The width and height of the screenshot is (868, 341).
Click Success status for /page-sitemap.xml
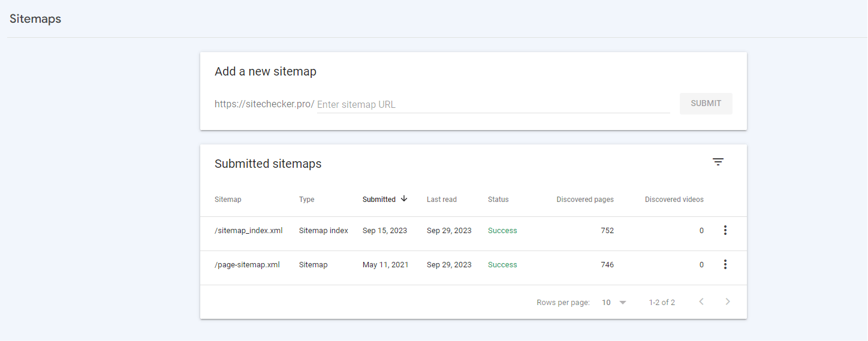(x=502, y=265)
